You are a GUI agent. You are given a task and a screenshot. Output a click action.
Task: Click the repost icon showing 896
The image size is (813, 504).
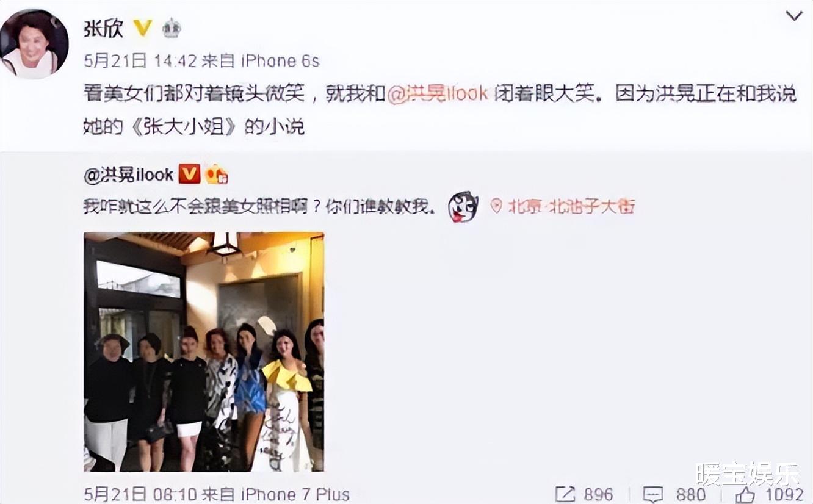585,494
